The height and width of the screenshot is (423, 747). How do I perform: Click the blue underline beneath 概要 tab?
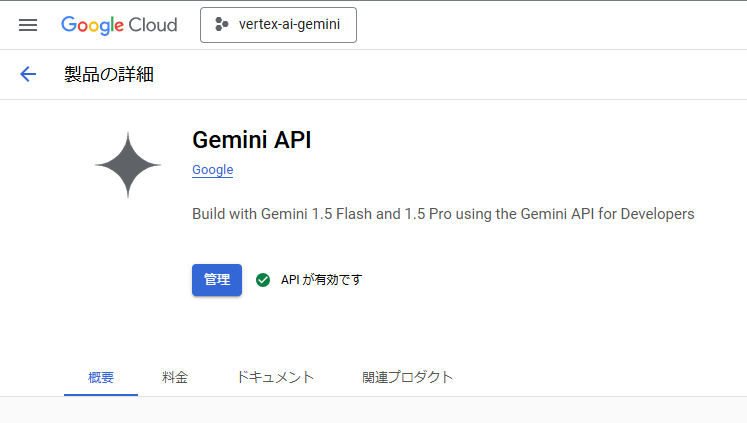pyautogui.click(x=101, y=394)
